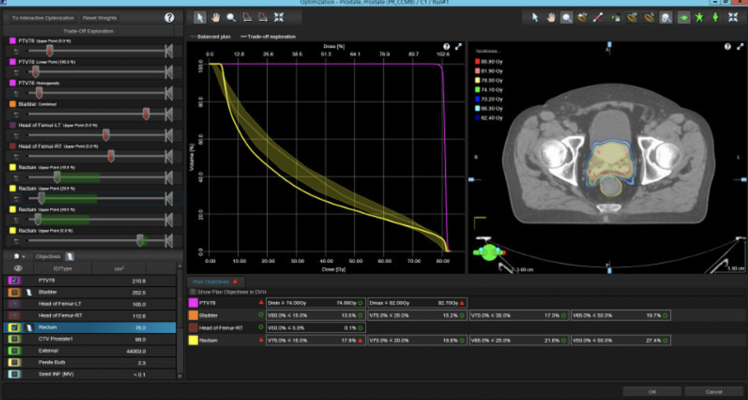This screenshot has width=748, height=400.
Task: Click the green star icon in CT toolbar
Action: [x=699, y=18]
